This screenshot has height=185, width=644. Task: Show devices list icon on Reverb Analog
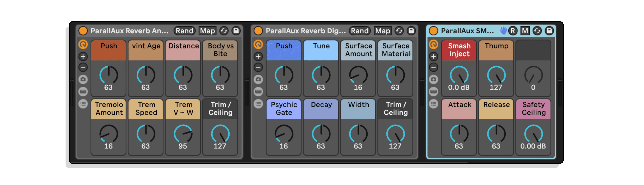83,104
